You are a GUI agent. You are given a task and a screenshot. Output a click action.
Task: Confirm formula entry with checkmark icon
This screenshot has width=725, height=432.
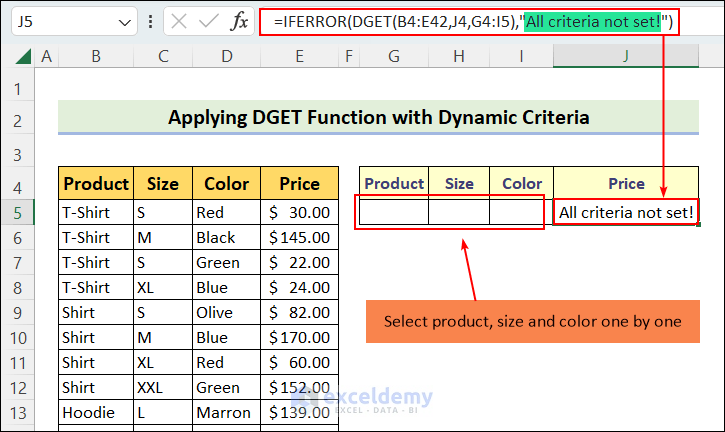(208, 21)
